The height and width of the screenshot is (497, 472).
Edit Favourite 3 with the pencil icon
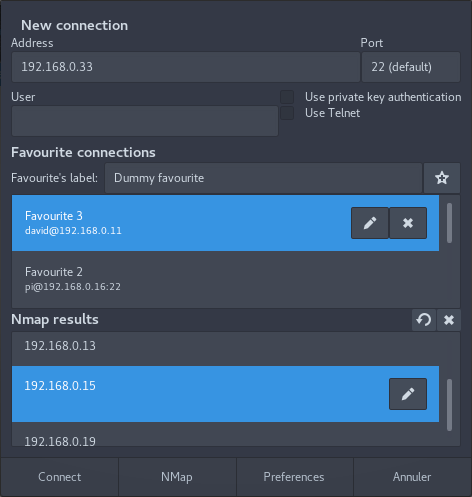(x=370, y=223)
